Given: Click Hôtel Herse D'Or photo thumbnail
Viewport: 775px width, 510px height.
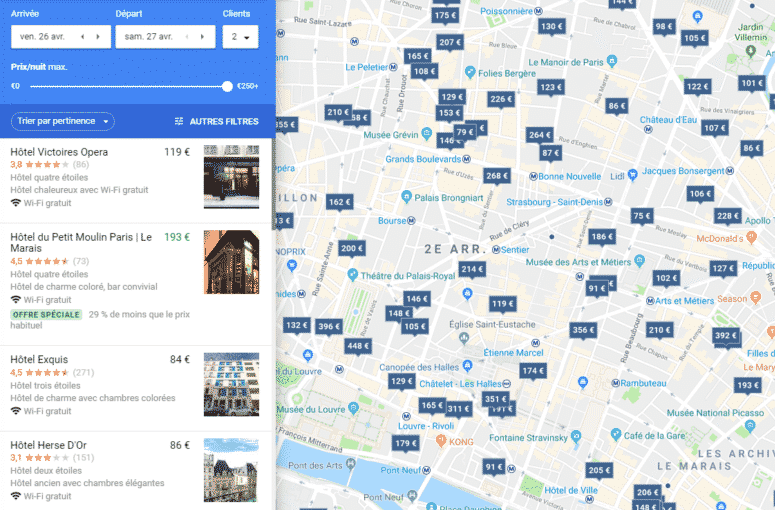Looking at the screenshot, I should pyautogui.click(x=231, y=470).
